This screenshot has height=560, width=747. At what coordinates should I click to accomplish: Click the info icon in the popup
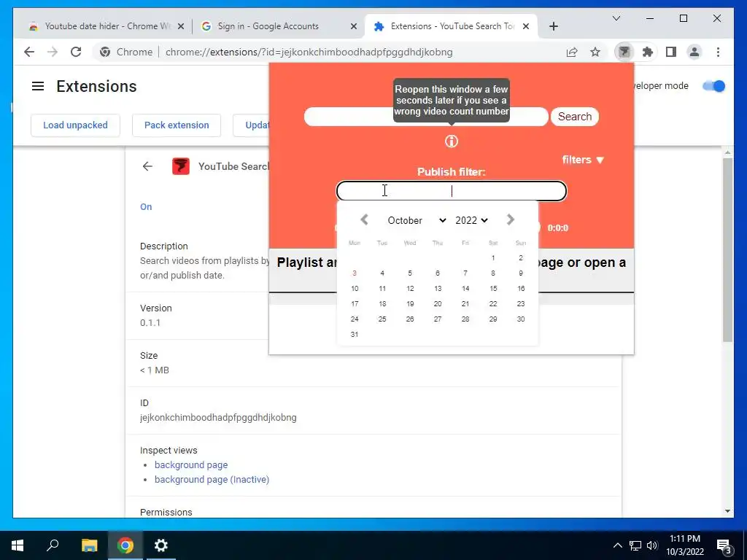[451, 141]
